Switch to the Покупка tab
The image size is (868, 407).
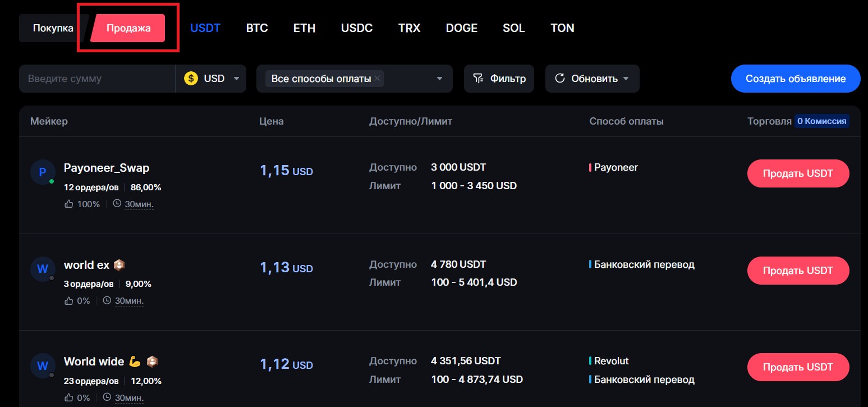53,28
